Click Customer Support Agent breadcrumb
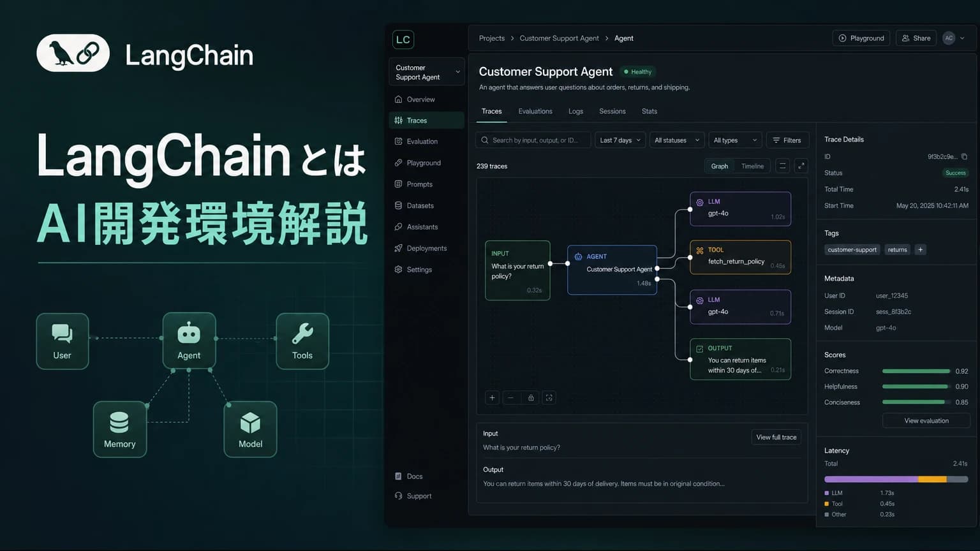Screen dimensions: 980x551 pyautogui.click(x=559, y=38)
